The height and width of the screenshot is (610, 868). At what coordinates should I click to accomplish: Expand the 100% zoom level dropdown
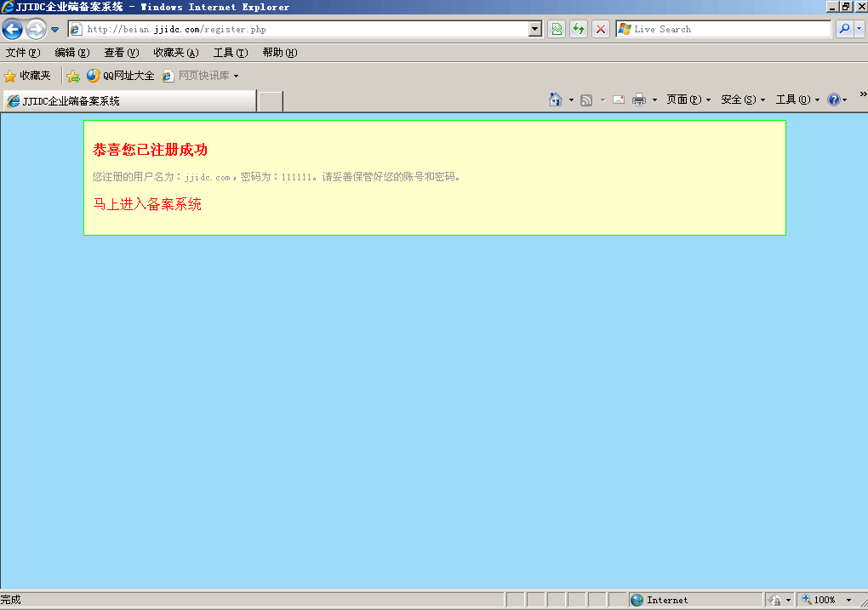(848, 600)
